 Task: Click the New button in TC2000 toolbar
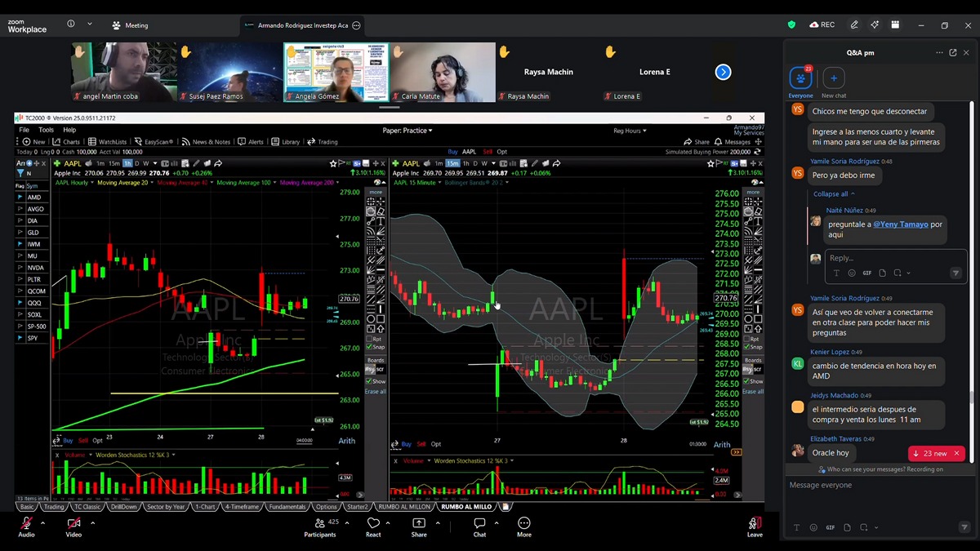(x=34, y=142)
